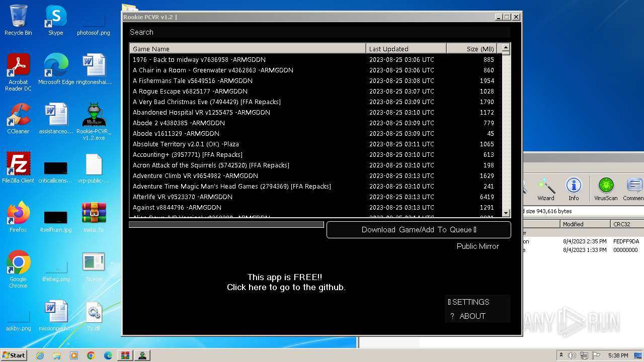Select 'A Fishermans Tale v5649516' row
Viewport: 644px width, 362px height.
point(315,80)
